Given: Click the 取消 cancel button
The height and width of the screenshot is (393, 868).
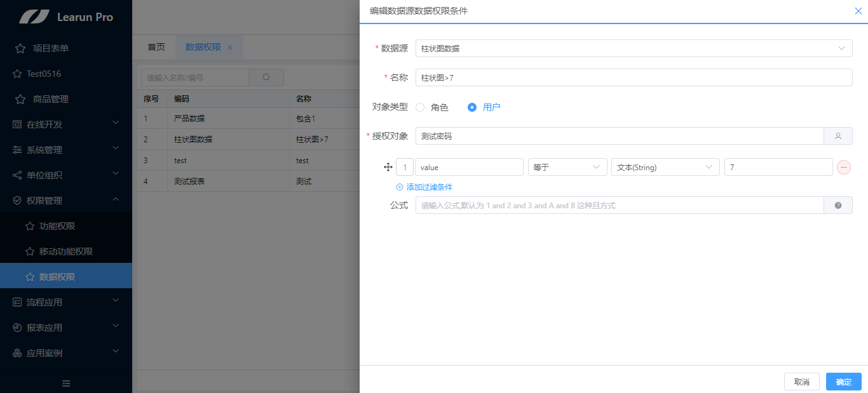Looking at the screenshot, I should [801, 382].
